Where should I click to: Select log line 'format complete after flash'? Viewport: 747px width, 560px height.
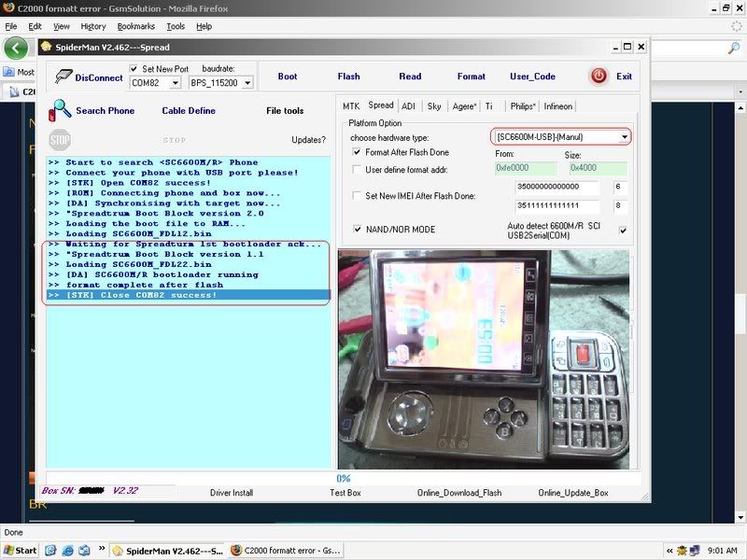189,285
